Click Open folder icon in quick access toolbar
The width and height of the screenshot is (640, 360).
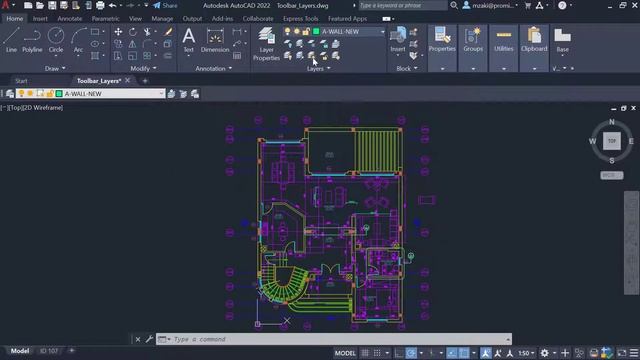point(40,5)
